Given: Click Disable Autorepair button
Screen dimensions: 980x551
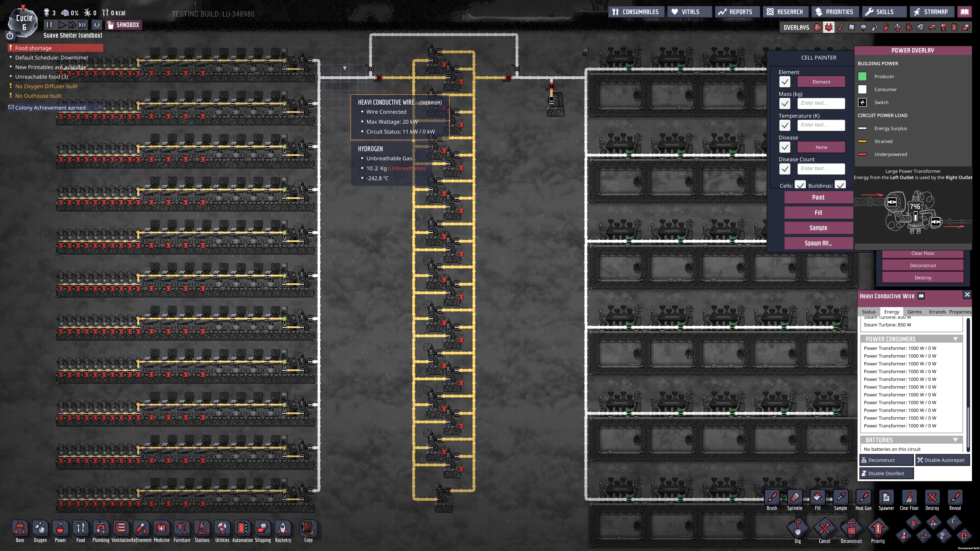Looking at the screenshot, I should pyautogui.click(x=942, y=460).
